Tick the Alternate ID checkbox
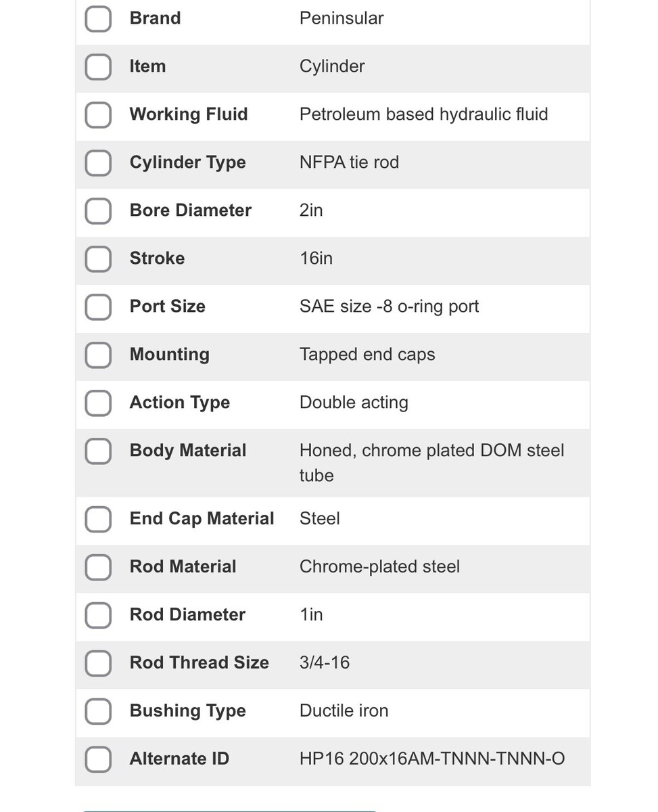This screenshot has width=658, height=812. [98, 759]
